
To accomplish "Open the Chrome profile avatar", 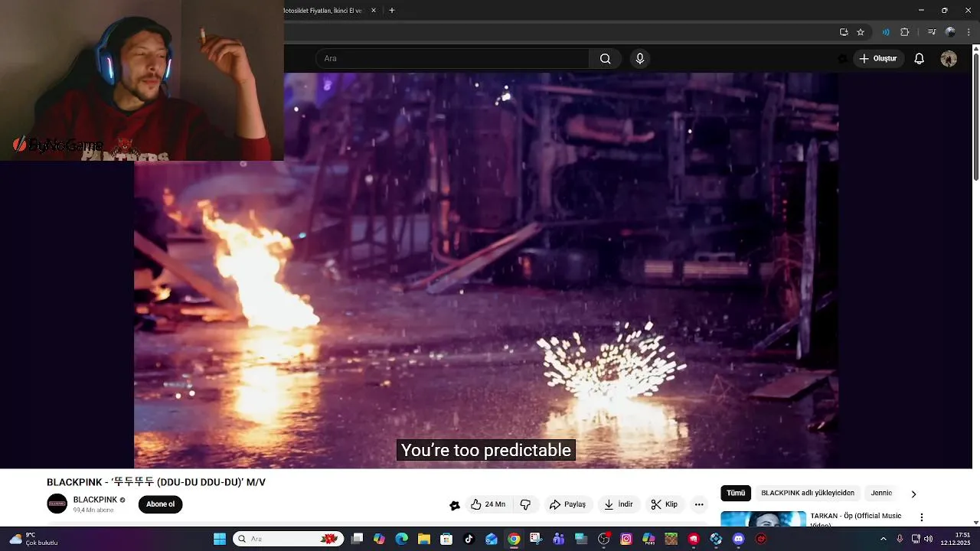I will [950, 32].
